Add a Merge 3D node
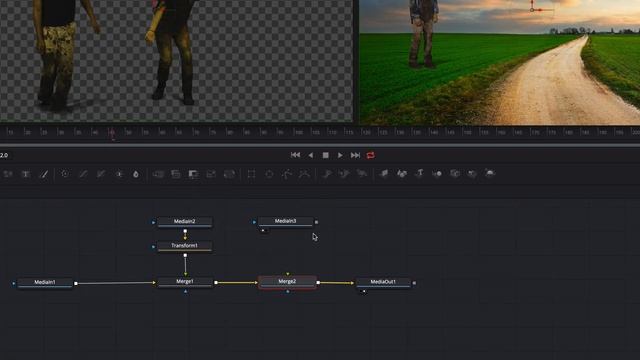The image size is (640, 360). [x=437, y=174]
